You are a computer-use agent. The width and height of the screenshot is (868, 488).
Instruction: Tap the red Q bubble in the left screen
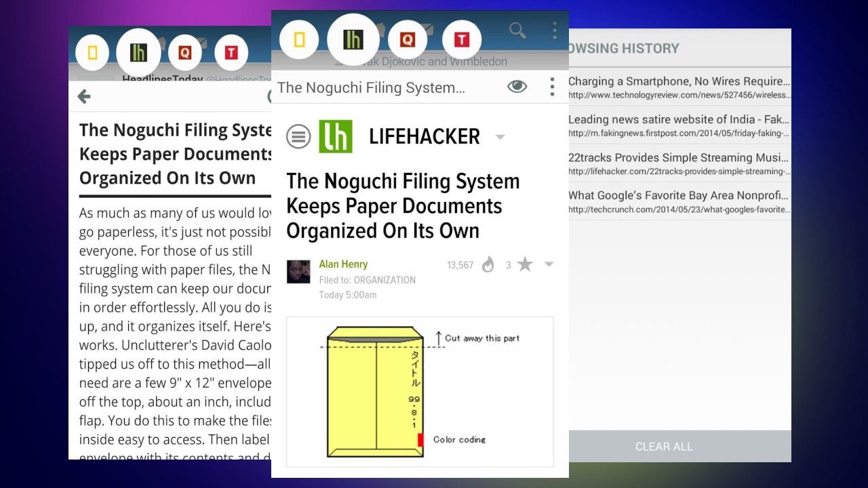(184, 53)
